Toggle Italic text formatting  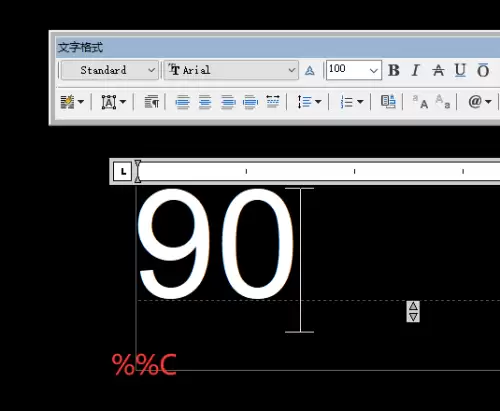(416, 70)
